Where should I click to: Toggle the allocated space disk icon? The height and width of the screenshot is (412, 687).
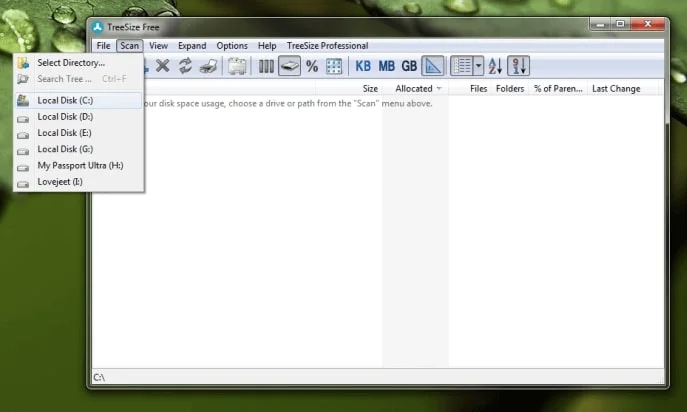tap(289, 66)
